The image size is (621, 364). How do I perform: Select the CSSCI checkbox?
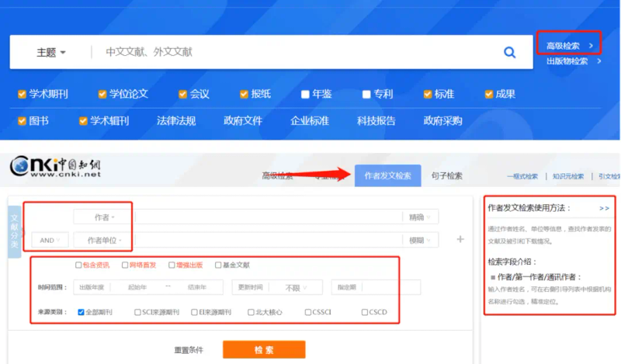click(x=307, y=312)
